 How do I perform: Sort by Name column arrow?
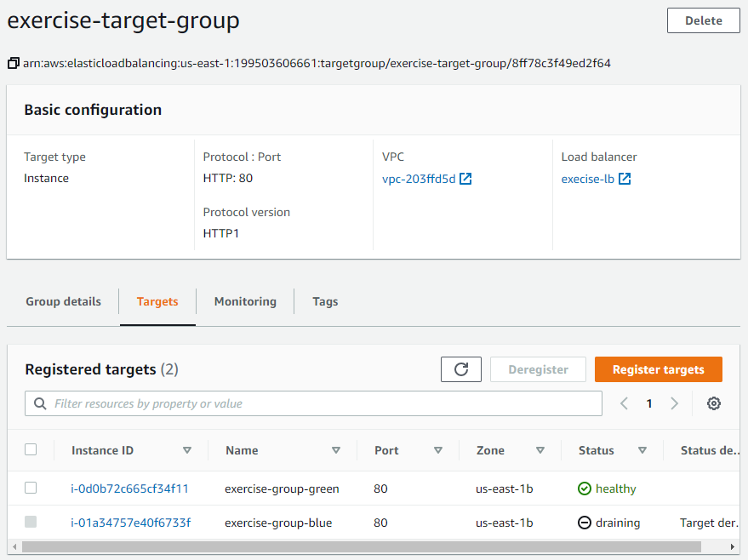336,450
